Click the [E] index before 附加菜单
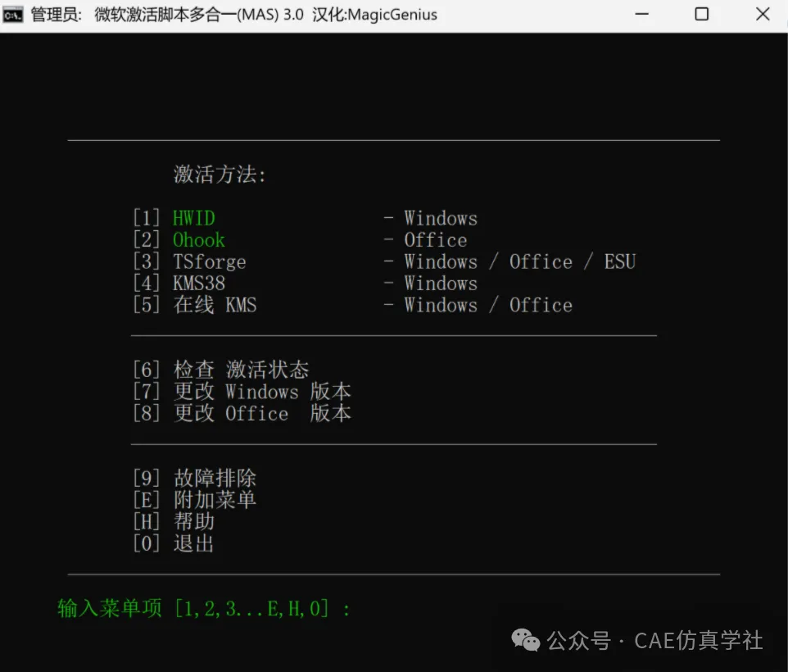788x672 pixels. pos(147,500)
